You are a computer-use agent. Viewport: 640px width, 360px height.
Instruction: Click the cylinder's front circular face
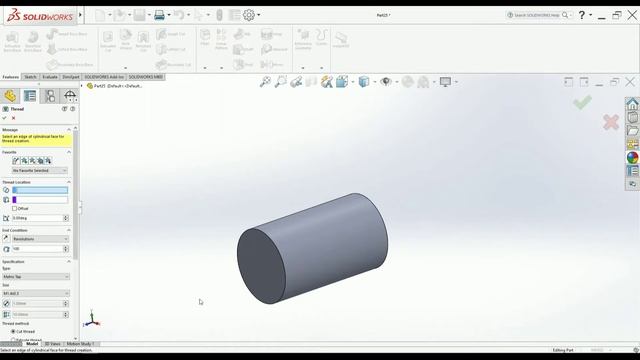click(261, 265)
